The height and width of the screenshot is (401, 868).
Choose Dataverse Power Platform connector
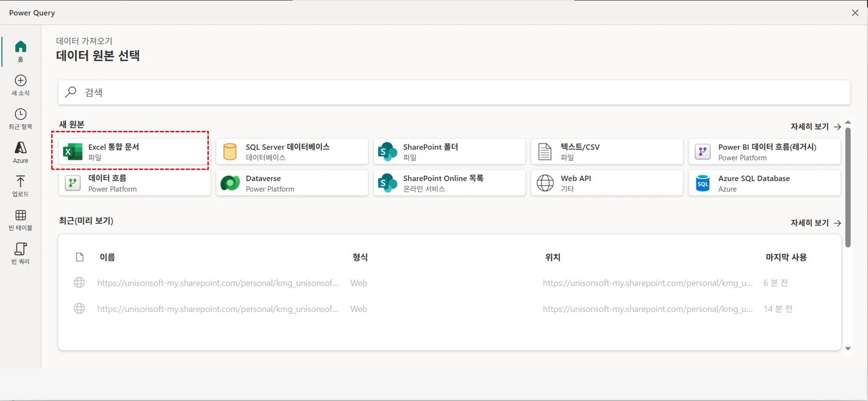pos(292,183)
